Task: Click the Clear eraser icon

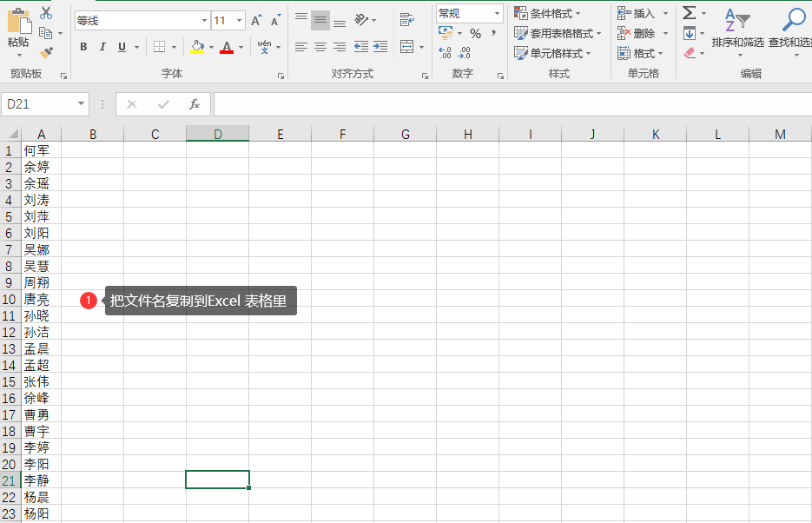Action: click(690, 53)
